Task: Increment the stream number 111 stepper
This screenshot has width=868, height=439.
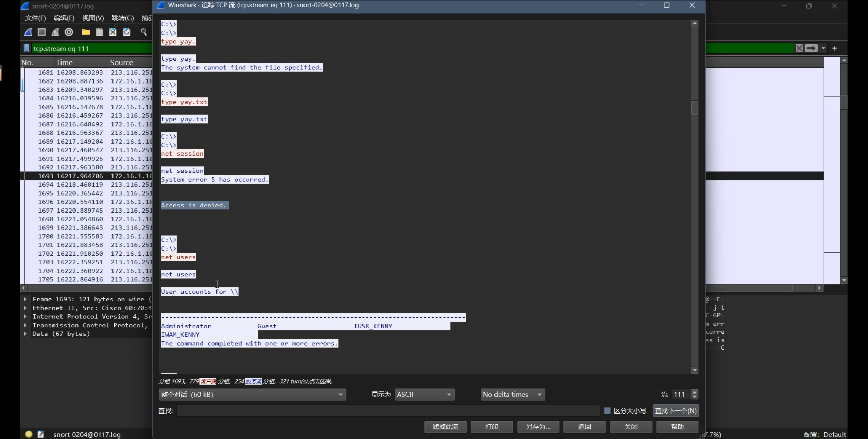Action: click(x=695, y=392)
